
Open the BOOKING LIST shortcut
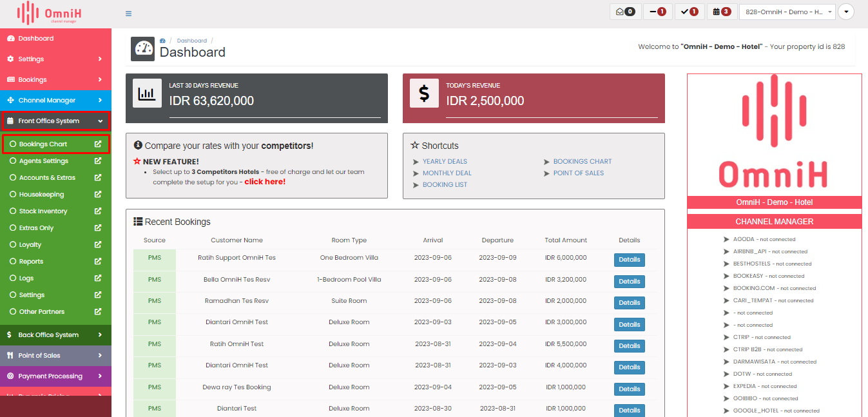coord(445,185)
